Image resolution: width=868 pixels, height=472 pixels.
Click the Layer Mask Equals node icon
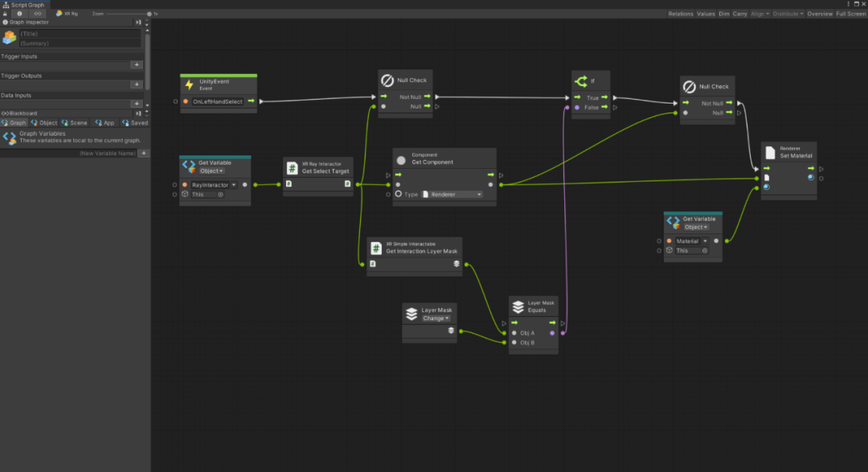518,306
